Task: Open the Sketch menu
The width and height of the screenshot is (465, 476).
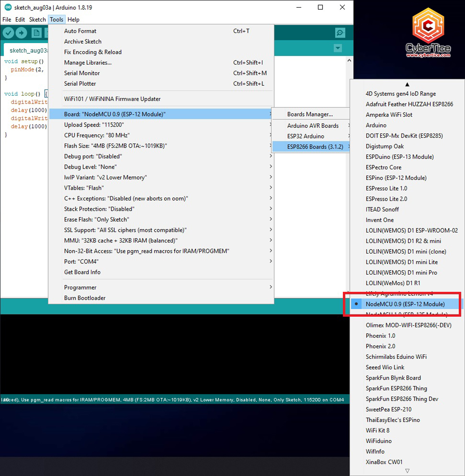Action: (x=37, y=19)
